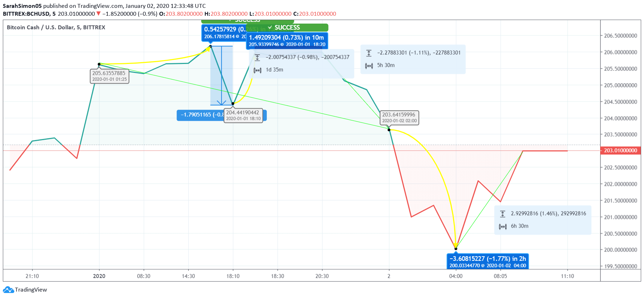Click the red down triangle in the header
Image resolution: width=644 pixels, height=298 pixels.
pos(98,14)
